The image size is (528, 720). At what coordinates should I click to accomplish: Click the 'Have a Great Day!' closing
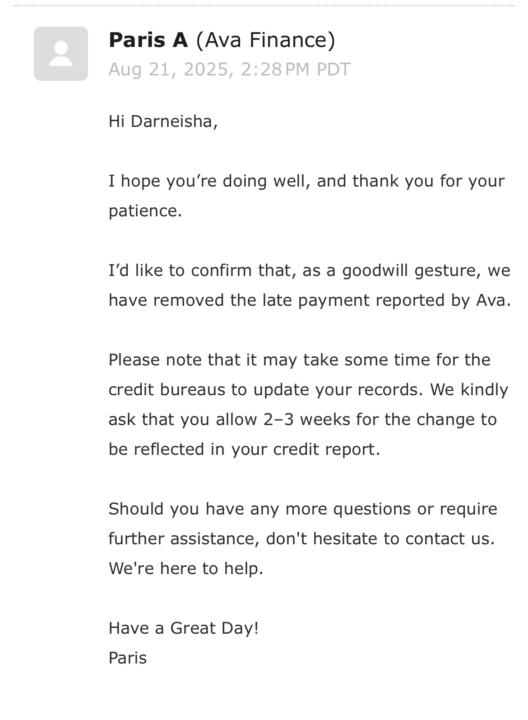tap(184, 628)
